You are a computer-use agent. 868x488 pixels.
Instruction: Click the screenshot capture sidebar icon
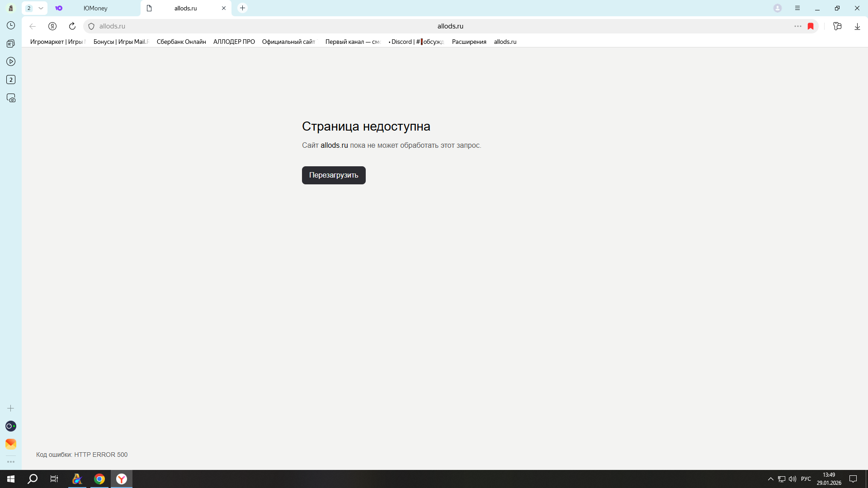coord(11,98)
